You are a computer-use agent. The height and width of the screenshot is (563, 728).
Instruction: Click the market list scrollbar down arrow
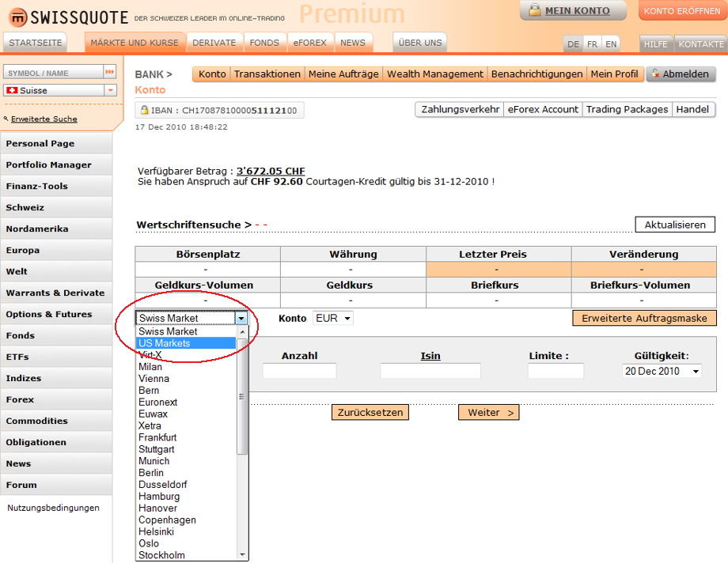coord(242,554)
